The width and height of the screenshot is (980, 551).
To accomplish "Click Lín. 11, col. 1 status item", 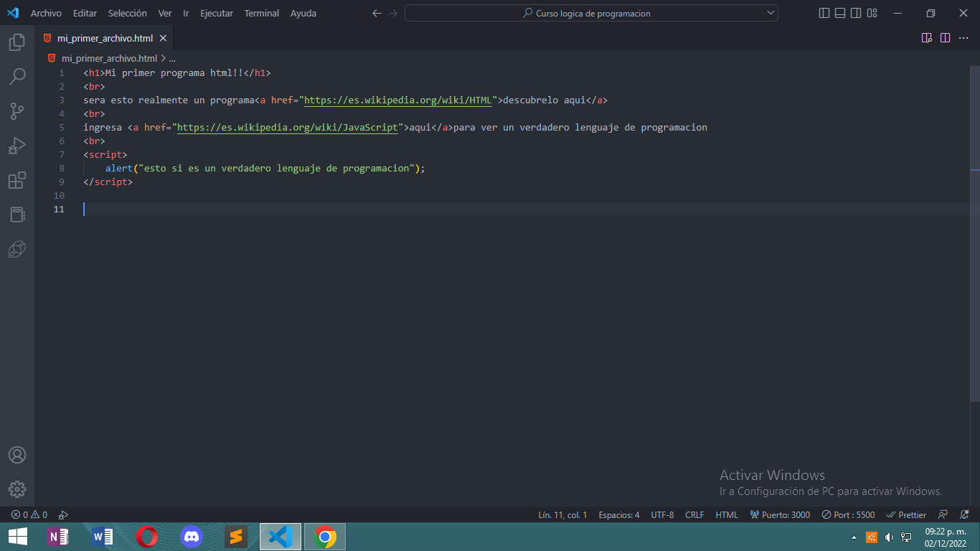I will [x=562, y=514].
